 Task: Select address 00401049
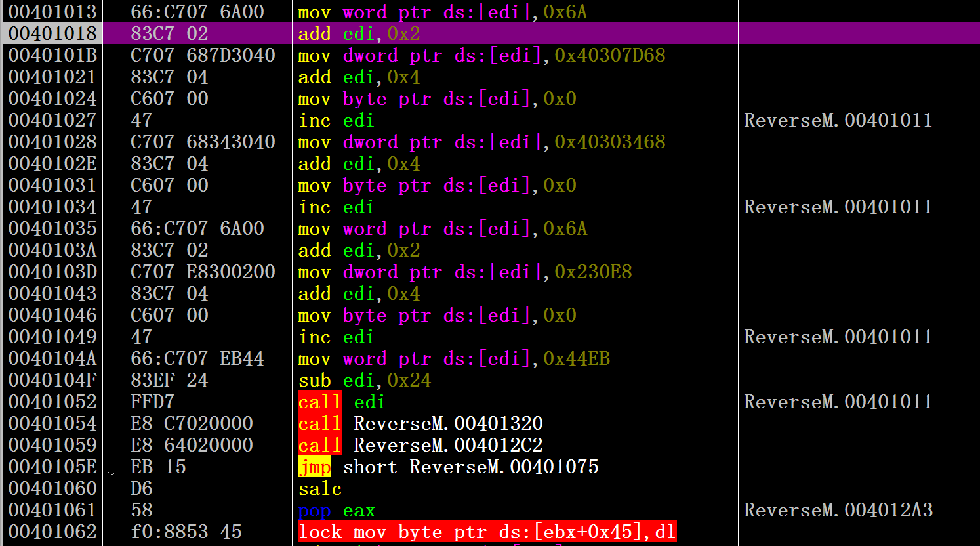[52, 337]
